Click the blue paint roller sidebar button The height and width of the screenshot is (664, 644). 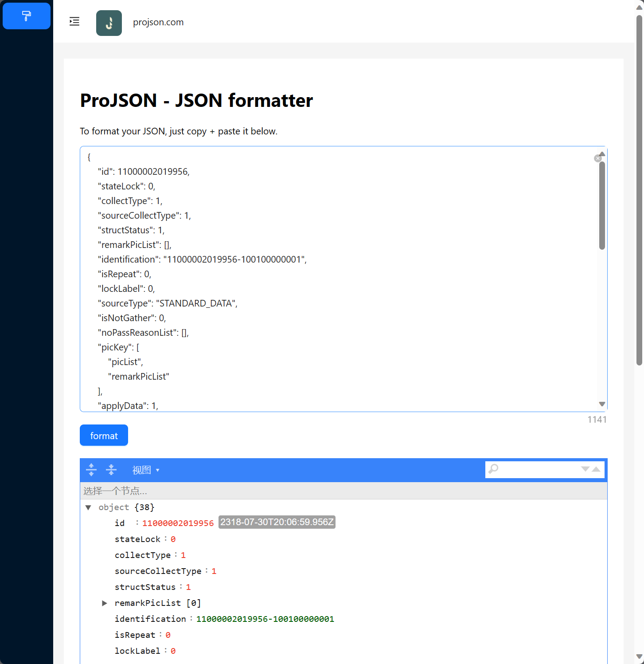pos(27,16)
